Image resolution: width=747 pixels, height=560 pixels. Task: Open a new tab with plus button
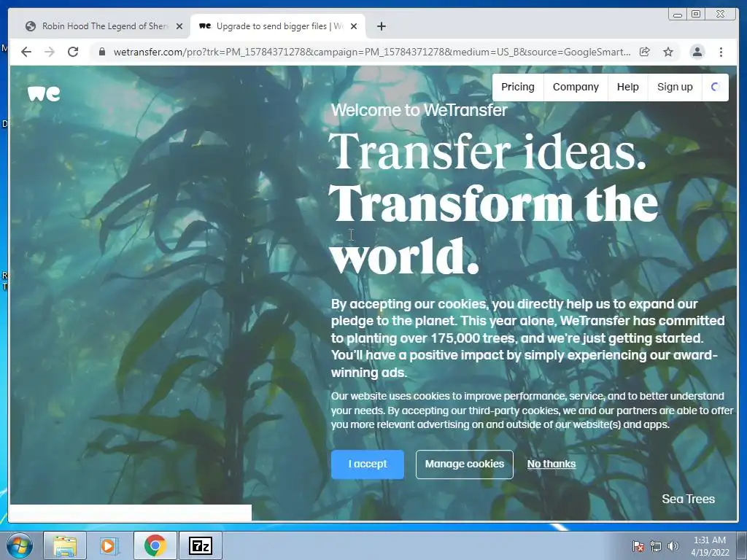pyautogui.click(x=381, y=26)
